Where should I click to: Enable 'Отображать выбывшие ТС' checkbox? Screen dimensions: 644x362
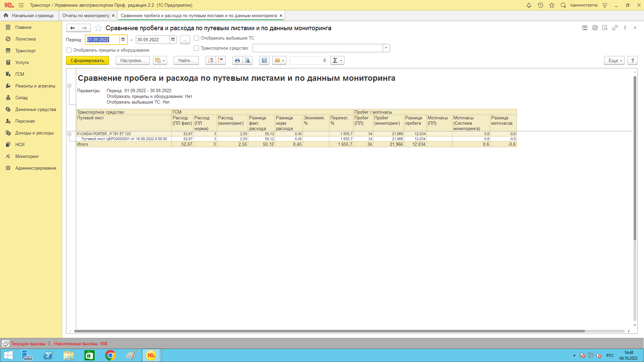point(197,38)
